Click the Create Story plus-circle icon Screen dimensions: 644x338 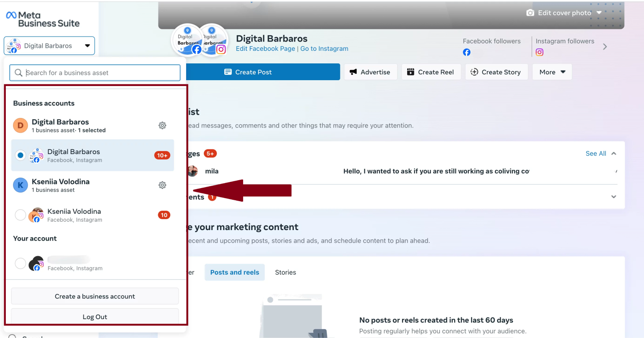click(x=474, y=72)
